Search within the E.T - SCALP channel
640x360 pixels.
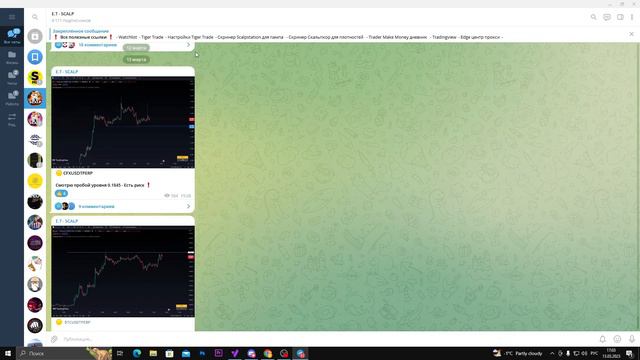pyautogui.click(x=593, y=17)
